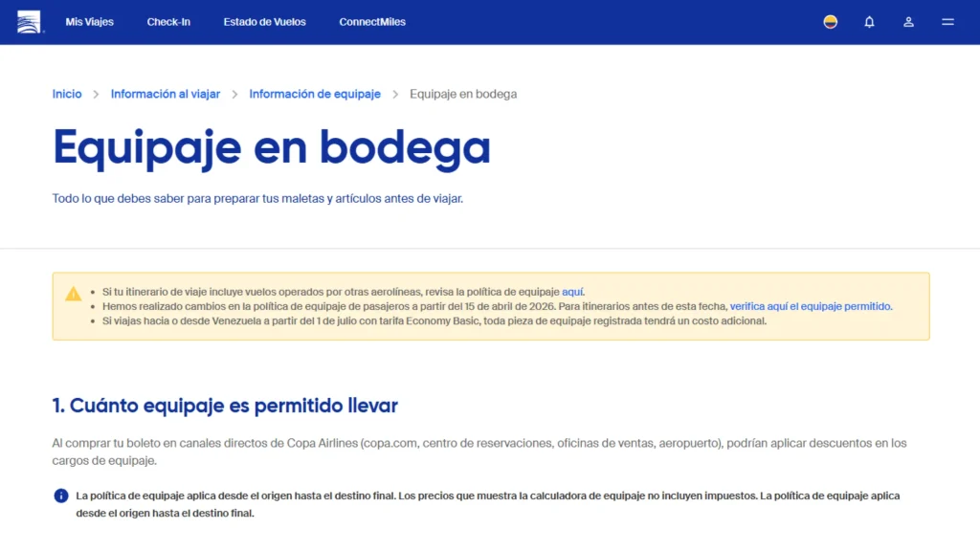Click the 'Todo lo que debes saber' subtitle
The width and height of the screenshot is (980, 551).
click(x=257, y=199)
